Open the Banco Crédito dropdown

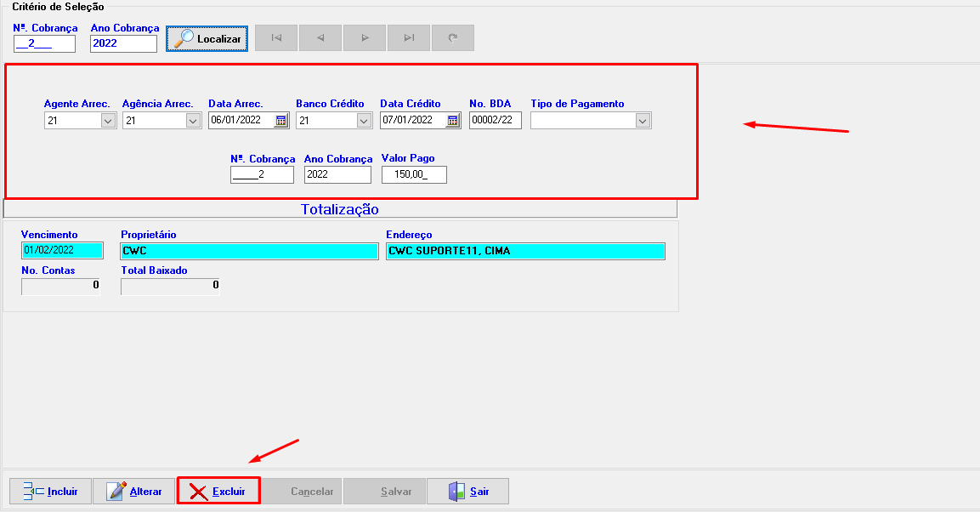364,121
